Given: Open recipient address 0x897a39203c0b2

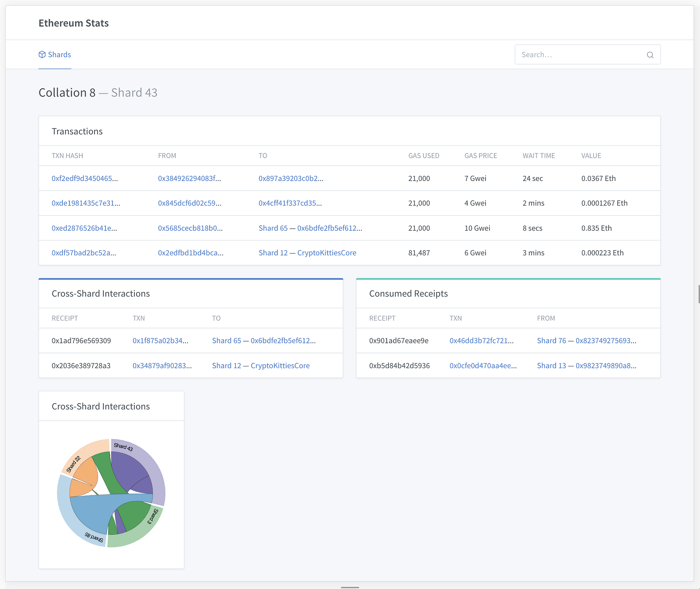Looking at the screenshot, I should pyautogui.click(x=291, y=178).
